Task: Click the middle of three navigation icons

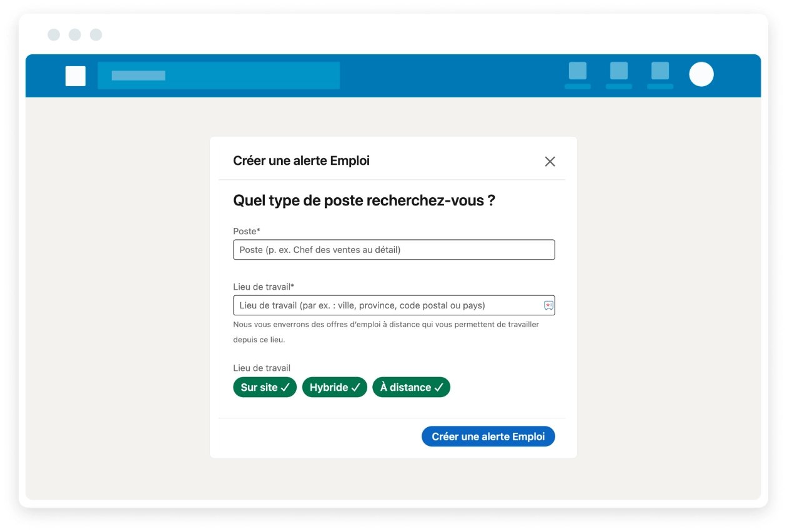Action: pyautogui.click(x=619, y=71)
